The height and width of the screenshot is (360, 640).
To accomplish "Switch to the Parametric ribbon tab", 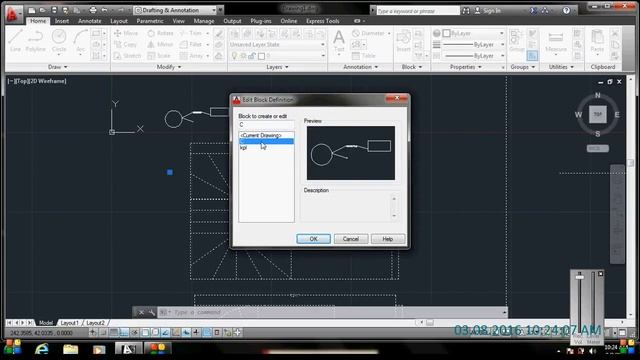I will pyautogui.click(x=150, y=21).
